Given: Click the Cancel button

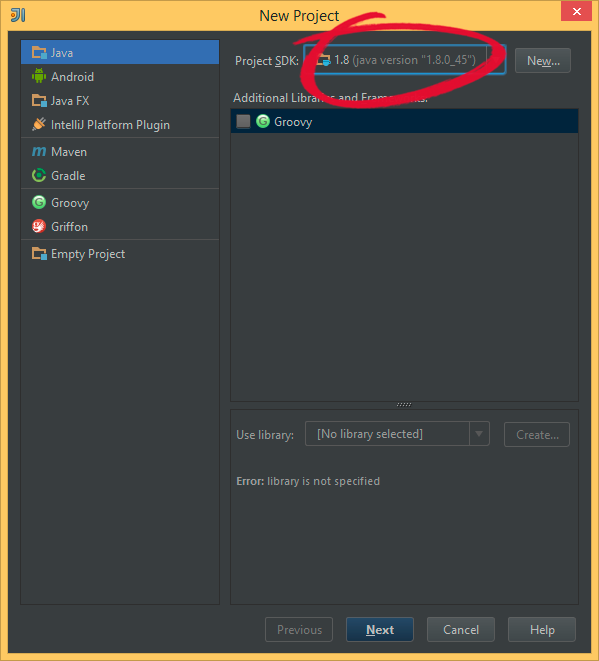Looking at the screenshot, I should [461, 629].
